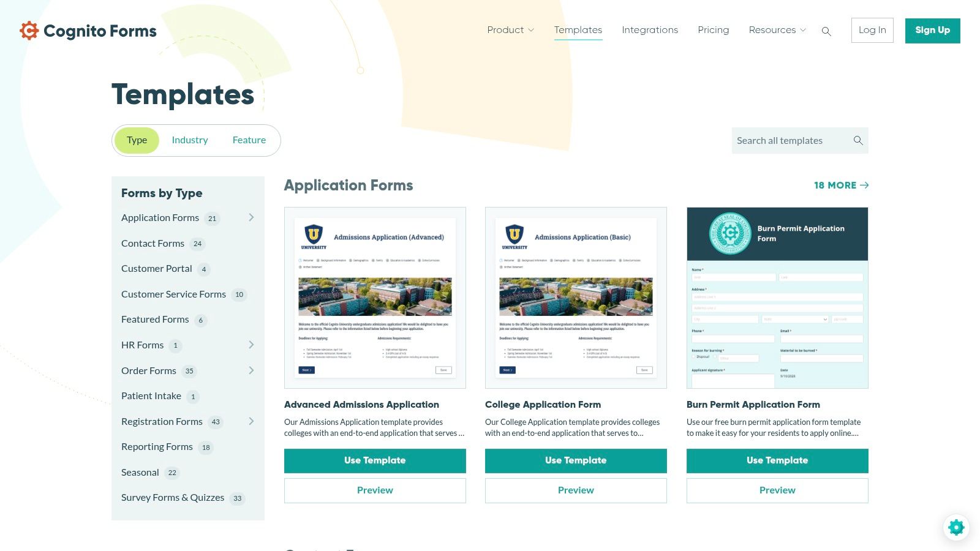The height and width of the screenshot is (551, 980).
Task: Click Advanced Admissions Application title
Action: 361,405
